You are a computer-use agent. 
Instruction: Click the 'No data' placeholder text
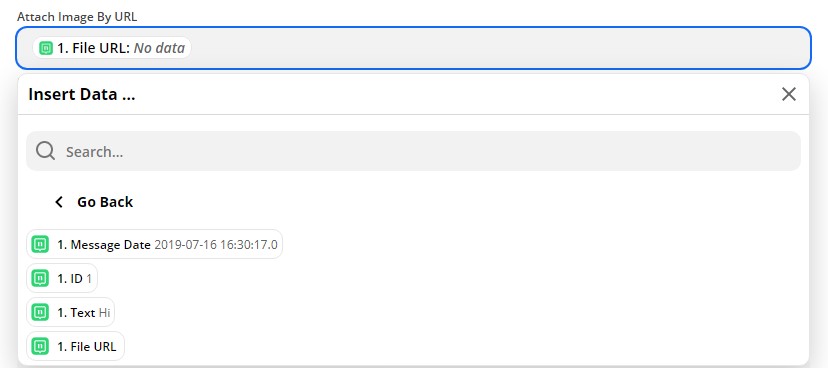coord(159,48)
